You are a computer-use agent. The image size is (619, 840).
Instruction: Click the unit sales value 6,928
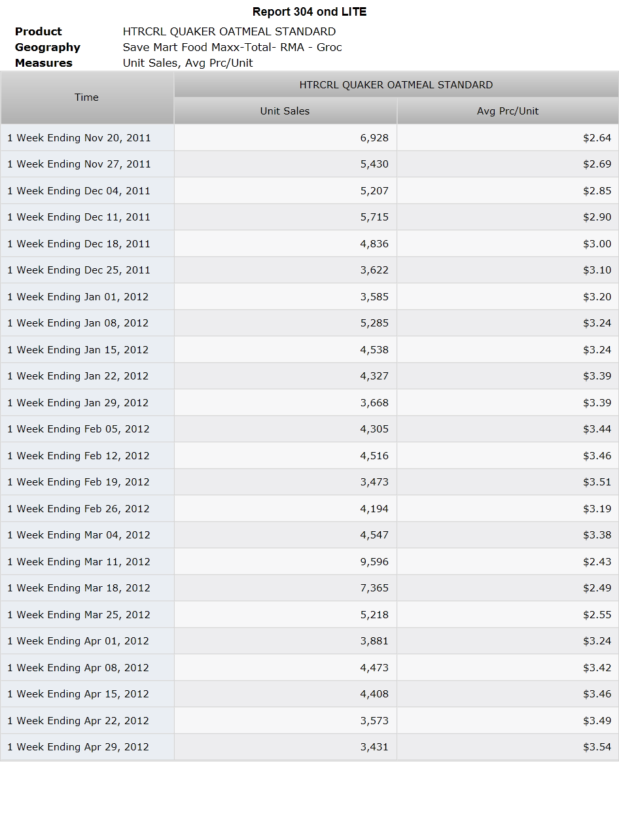[374, 138]
